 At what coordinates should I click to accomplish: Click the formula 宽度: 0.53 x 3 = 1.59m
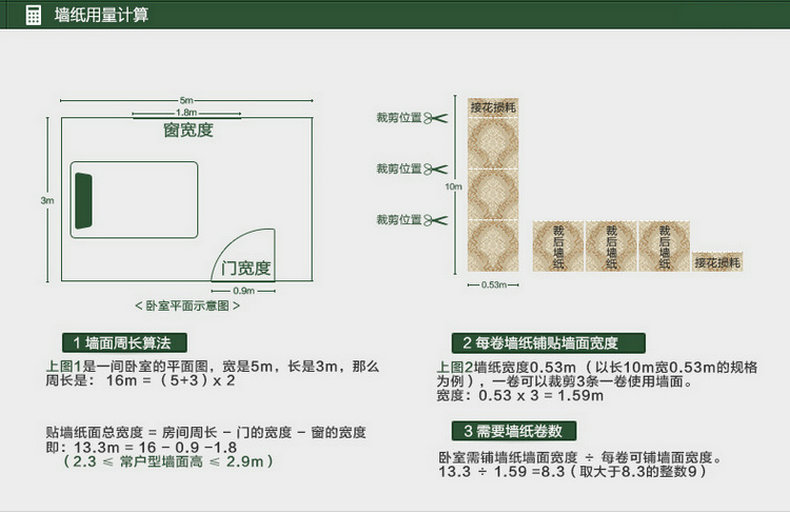click(x=520, y=396)
